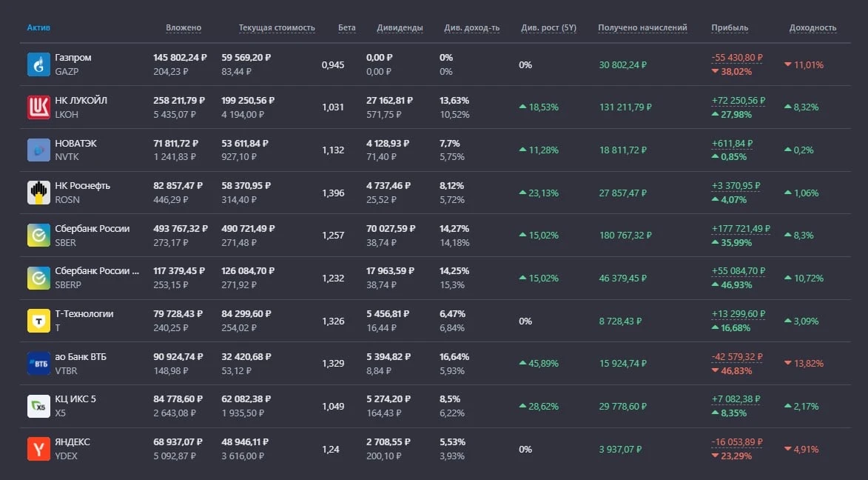The image size is (868, 480).
Task: Click NOVATEK received accruals 18 811,72 ₽
Action: pyautogui.click(x=623, y=150)
